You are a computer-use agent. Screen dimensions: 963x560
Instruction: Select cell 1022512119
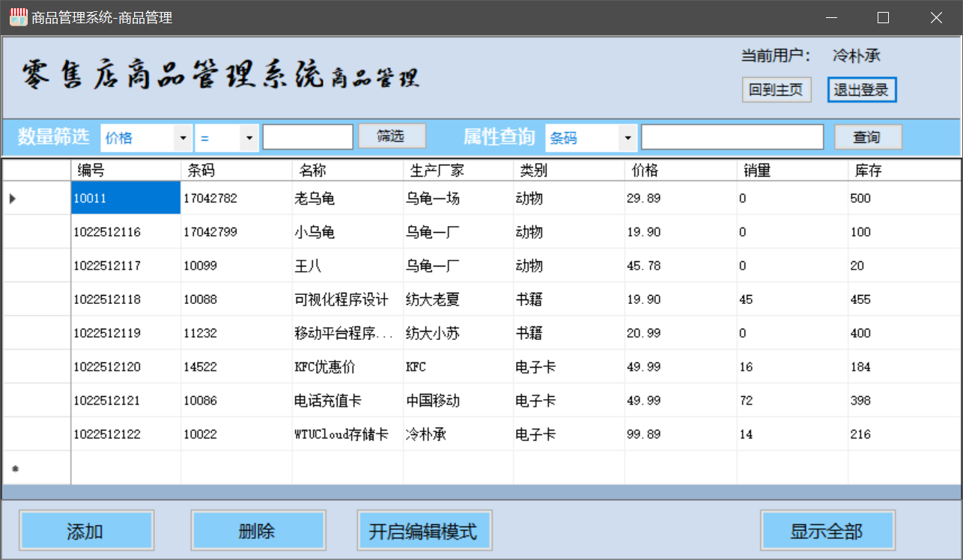pyautogui.click(x=126, y=333)
